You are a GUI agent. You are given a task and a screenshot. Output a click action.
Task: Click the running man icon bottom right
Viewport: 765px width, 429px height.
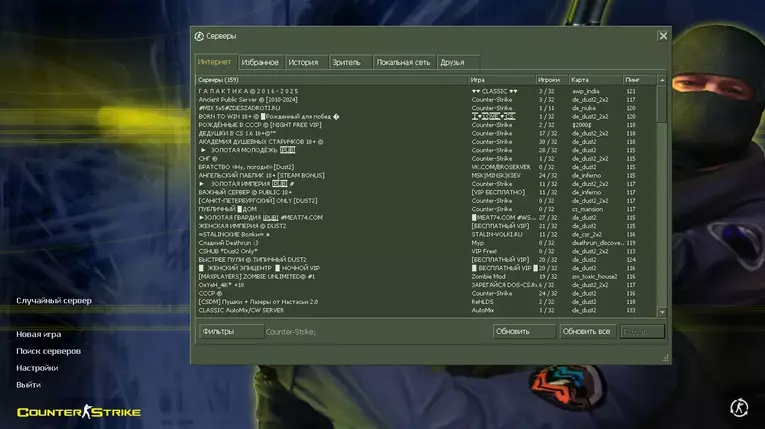click(739, 408)
